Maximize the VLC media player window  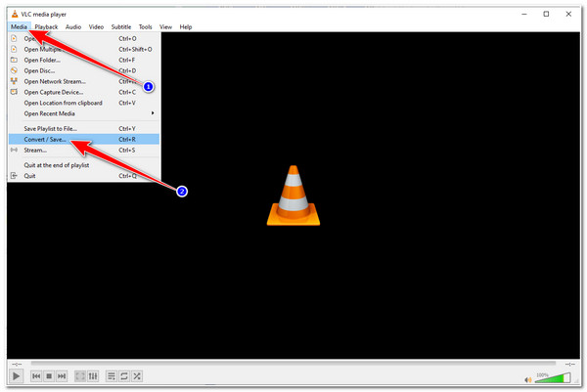click(546, 15)
